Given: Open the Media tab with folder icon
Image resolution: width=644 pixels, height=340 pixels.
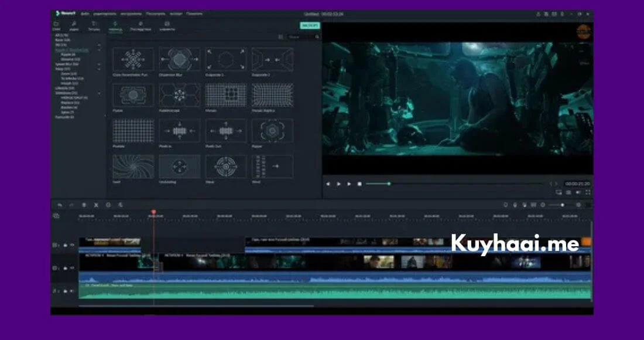Looking at the screenshot, I should click(x=56, y=26).
